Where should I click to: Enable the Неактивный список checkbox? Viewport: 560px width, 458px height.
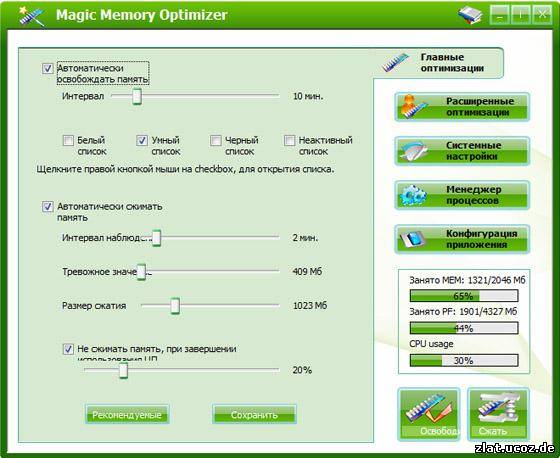(289, 140)
